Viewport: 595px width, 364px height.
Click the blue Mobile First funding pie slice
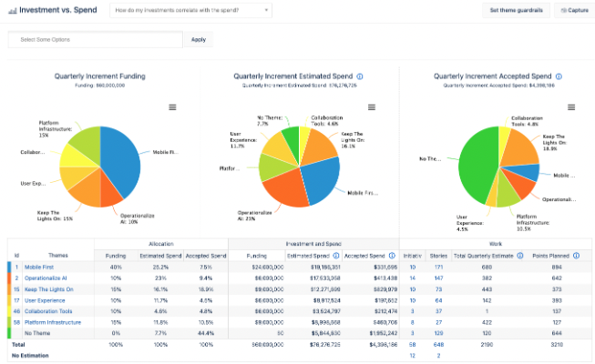(121, 163)
